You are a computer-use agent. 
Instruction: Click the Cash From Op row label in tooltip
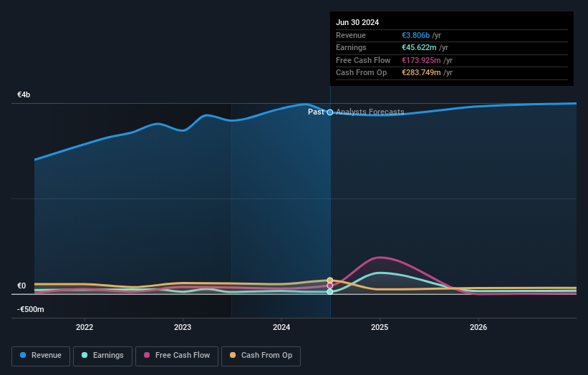[361, 73]
